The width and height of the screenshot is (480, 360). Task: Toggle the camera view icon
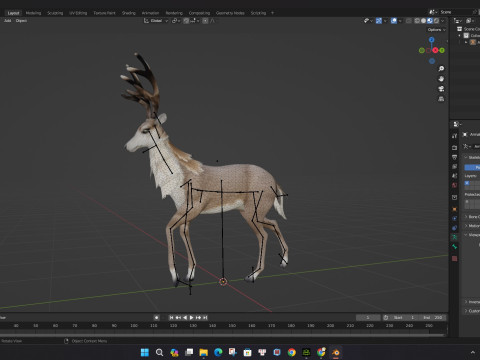(441, 89)
